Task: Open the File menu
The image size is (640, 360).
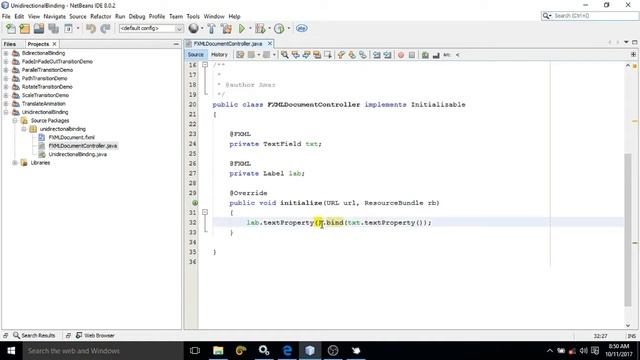Action: coord(6,16)
